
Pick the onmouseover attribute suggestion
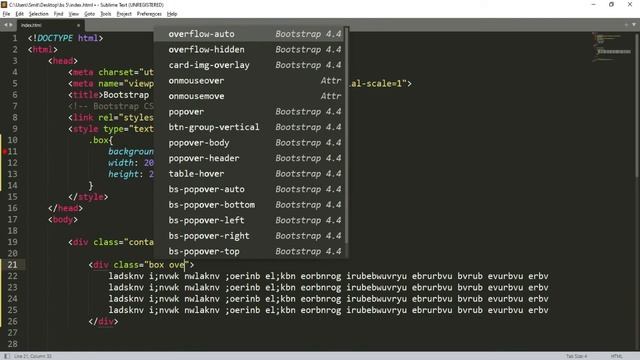[249, 80]
